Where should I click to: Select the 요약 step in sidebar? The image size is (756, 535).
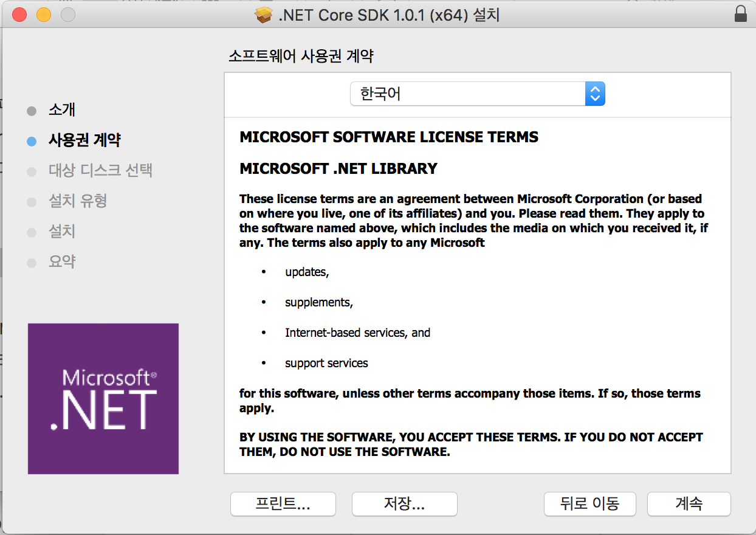(62, 262)
